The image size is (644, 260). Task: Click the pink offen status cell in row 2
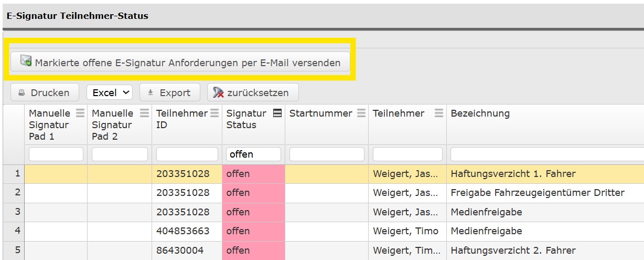253,193
